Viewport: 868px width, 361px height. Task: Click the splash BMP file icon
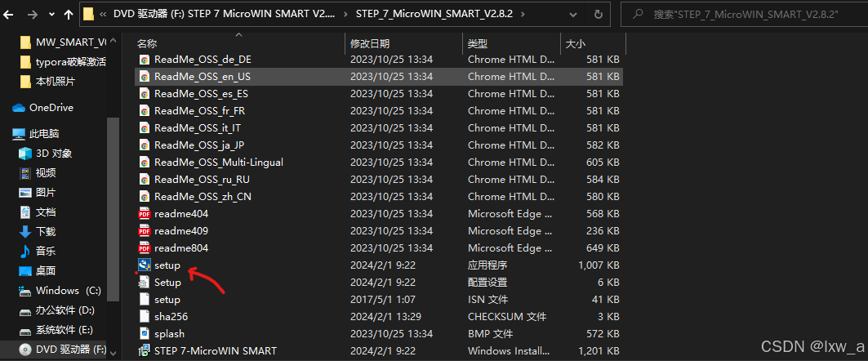[x=145, y=334]
